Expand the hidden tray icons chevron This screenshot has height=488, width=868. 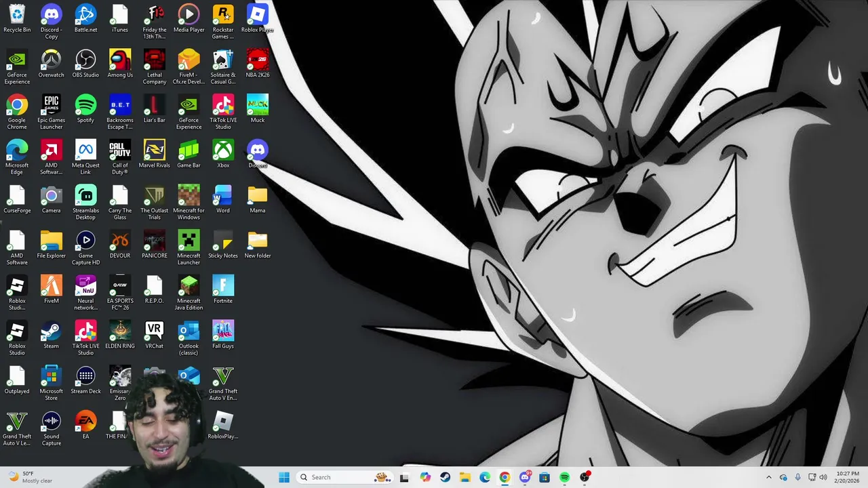[x=768, y=477]
